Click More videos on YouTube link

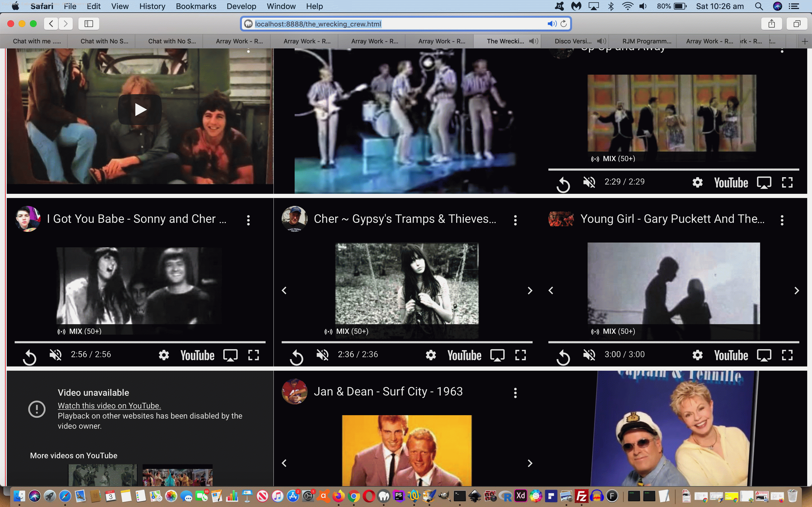point(73,455)
